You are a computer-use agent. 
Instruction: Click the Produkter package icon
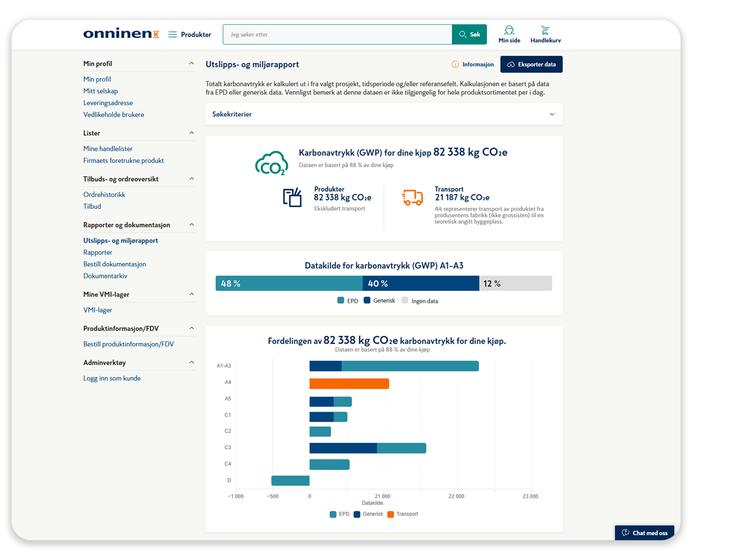point(292,197)
